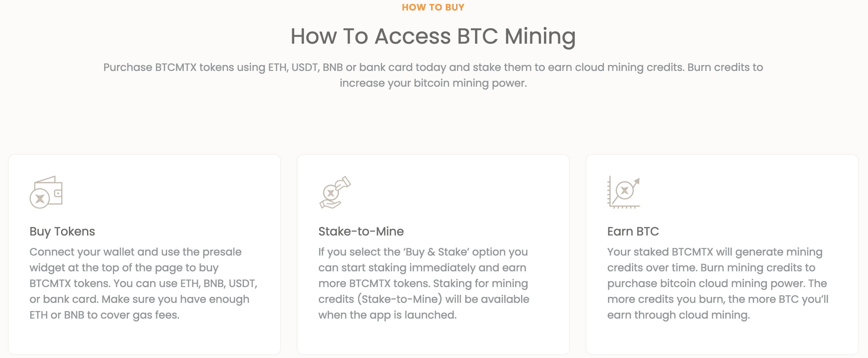This screenshot has width=868, height=358.
Task: Select the 'Earn BTC' card heading
Action: pyautogui.click(x=633, y=232)
